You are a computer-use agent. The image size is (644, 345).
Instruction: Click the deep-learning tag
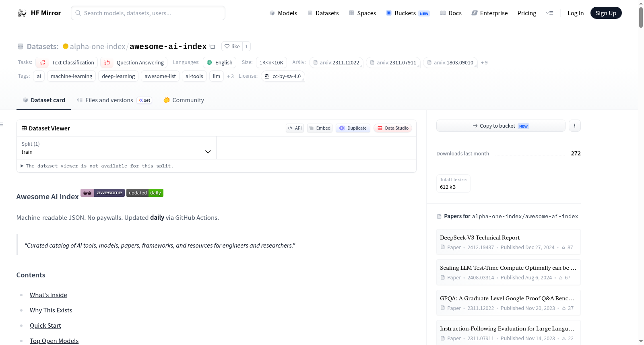coord(118,76)
